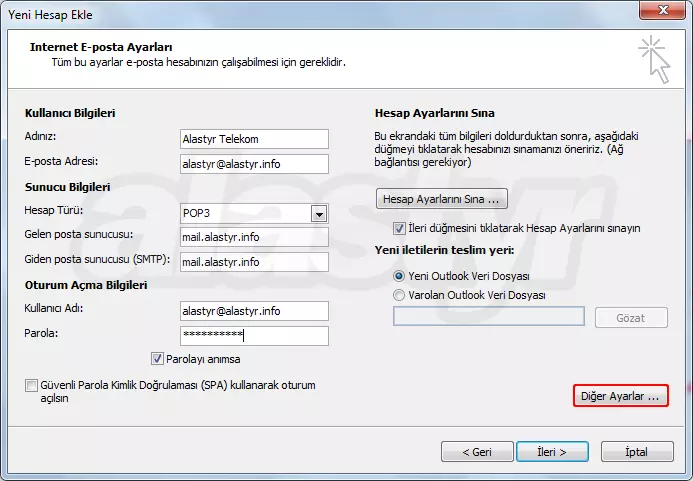Screen dimensions: 693x481
Task: Proceed with the İleri button
Action: pyautogui.click(x=552, y=452)
